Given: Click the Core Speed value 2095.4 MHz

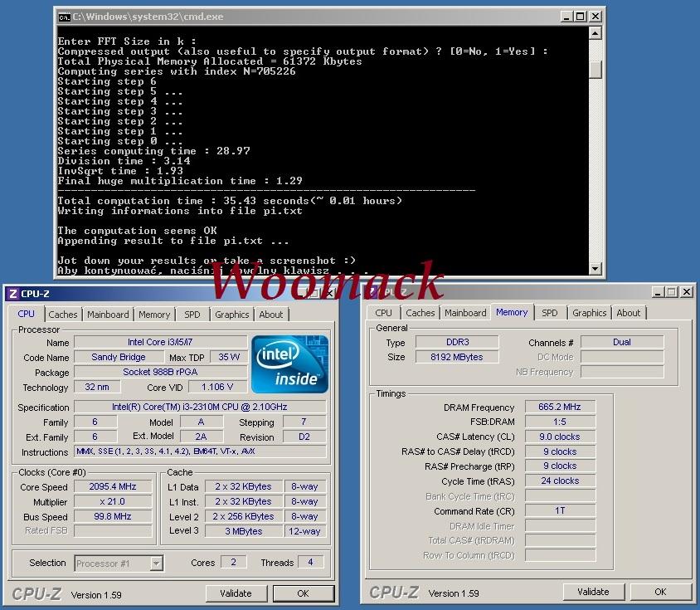Looking at the screenshot, I should click(x=113, y=486).
